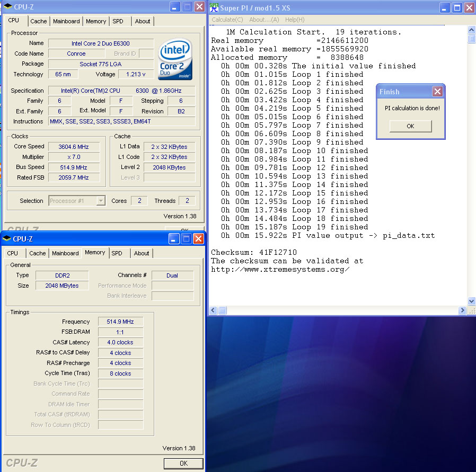Click the Loop 19 finished line in Super PI
The width and height of the screenshot is (476, 472).
(295, 227)
